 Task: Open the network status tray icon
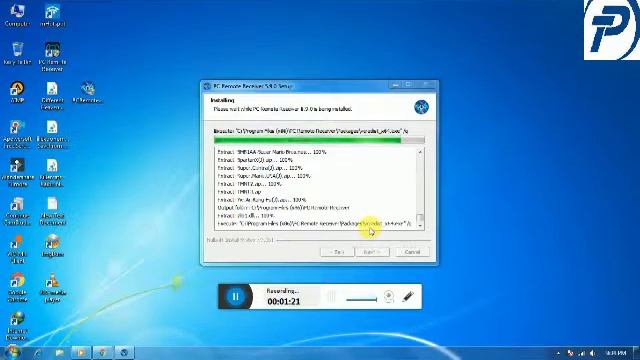pos(582,353)
